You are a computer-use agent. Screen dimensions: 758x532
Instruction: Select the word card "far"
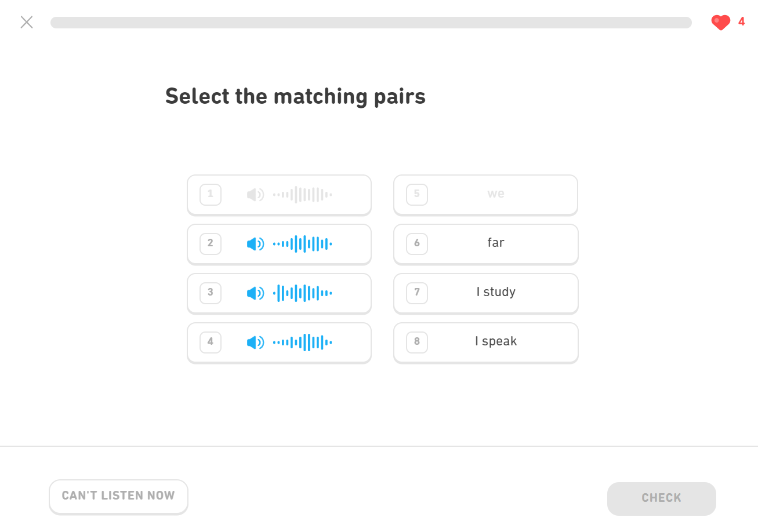[495, 243]
